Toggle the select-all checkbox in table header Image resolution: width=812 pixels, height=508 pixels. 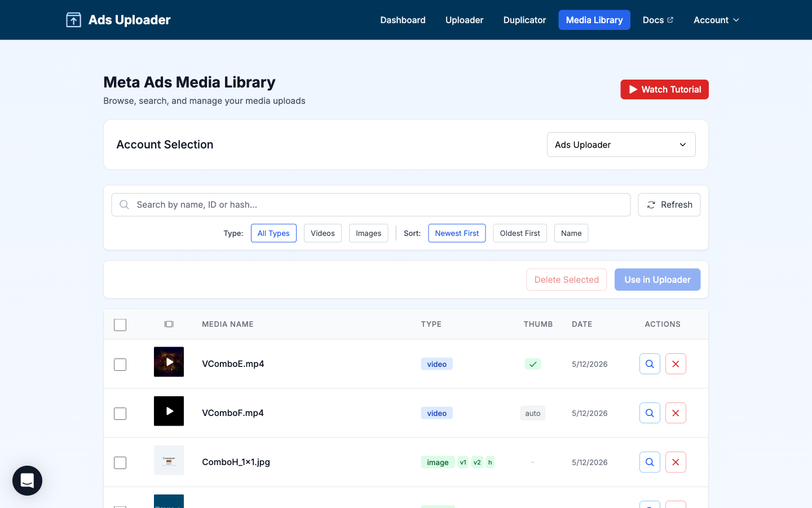click(120, 325)
